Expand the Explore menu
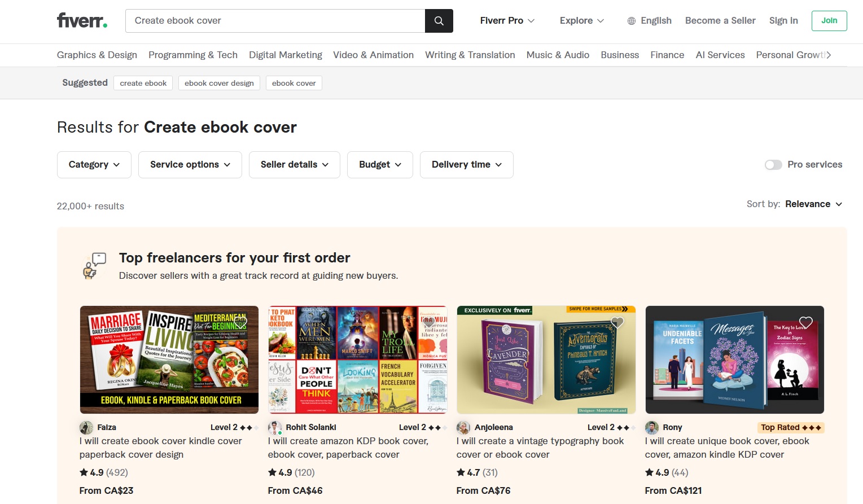The height and width of the screenshot is (504, 863). tap(582, 21)
